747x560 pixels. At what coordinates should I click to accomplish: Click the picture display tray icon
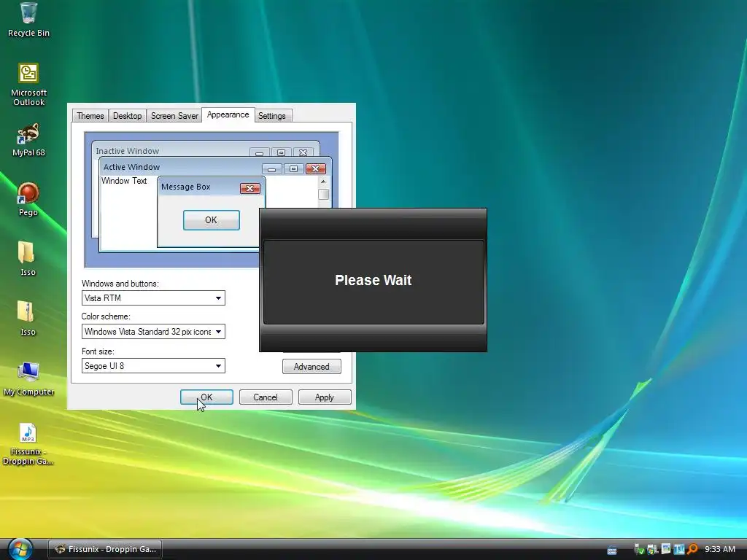coord(665,549)
